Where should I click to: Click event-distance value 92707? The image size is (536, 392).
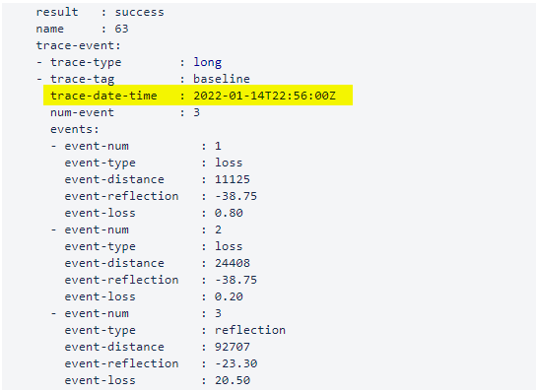click(x=233, y=347)
